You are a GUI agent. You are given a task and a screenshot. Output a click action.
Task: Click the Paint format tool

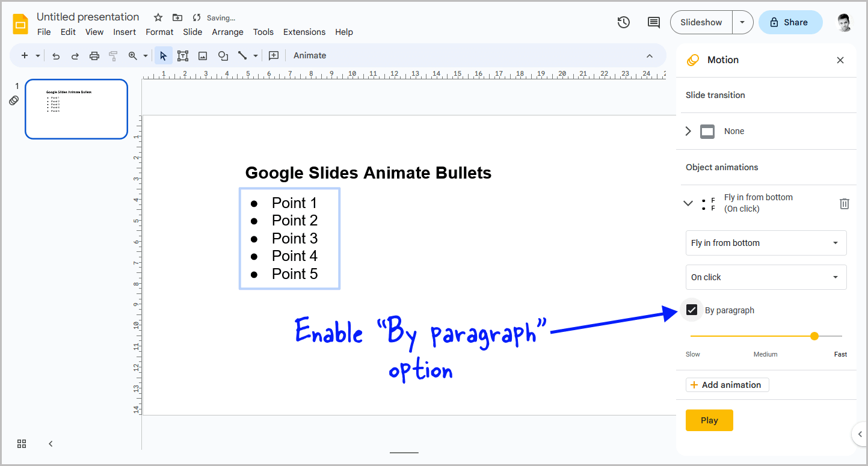(x=113, y=55)
